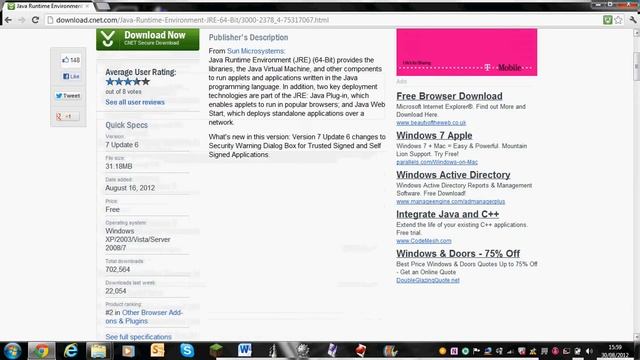Image resolution: width=640 pixels, height=360 pixels.
Task: Click the Google +1 button
Action: coord(67,116)
